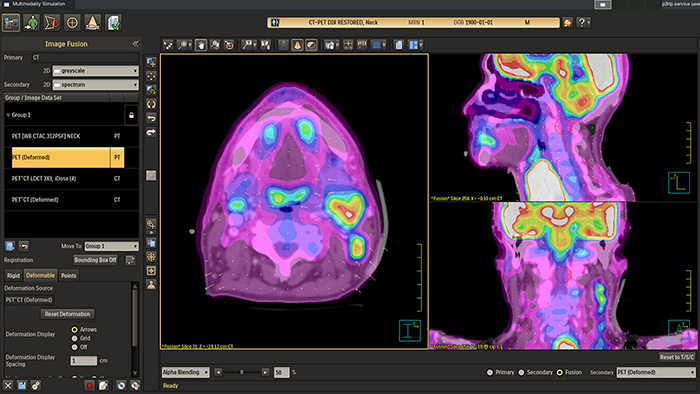Click the document copy icon in viewer toolbar
The height and width of the screenshot is (394, 700).
(x=399, y=45)
